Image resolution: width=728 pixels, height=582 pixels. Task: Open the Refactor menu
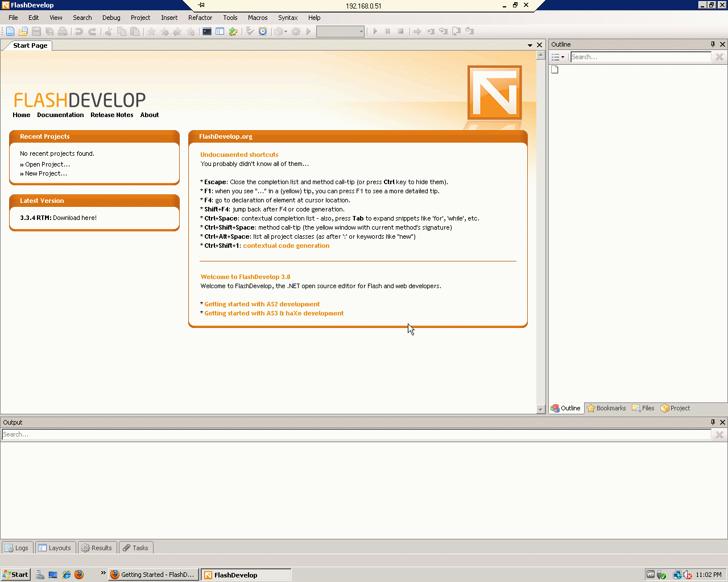[x=200, y=18]
